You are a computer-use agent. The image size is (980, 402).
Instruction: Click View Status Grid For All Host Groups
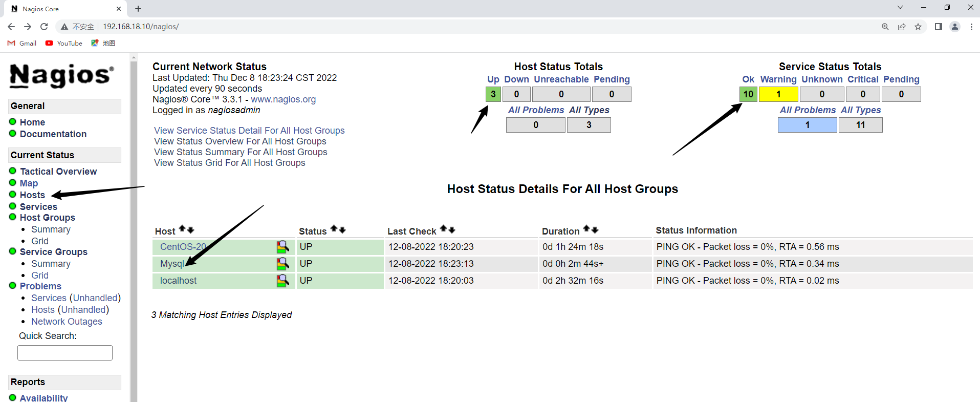point(229,163)
